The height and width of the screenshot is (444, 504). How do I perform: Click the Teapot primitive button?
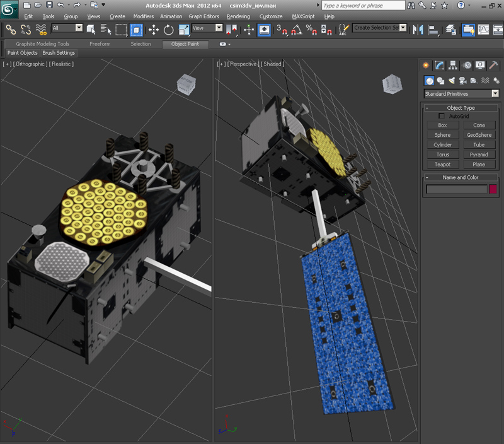click(x=442, y=165)
